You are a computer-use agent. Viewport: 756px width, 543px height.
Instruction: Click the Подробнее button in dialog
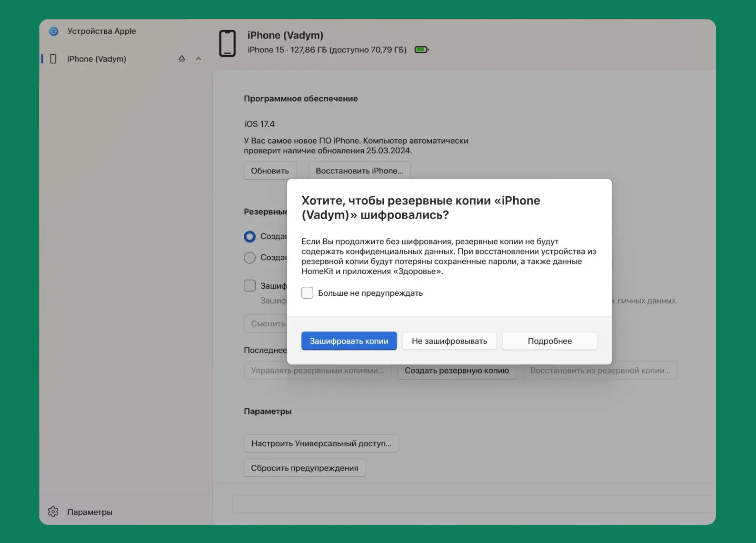pyautogui.click(x=550, y=341)
